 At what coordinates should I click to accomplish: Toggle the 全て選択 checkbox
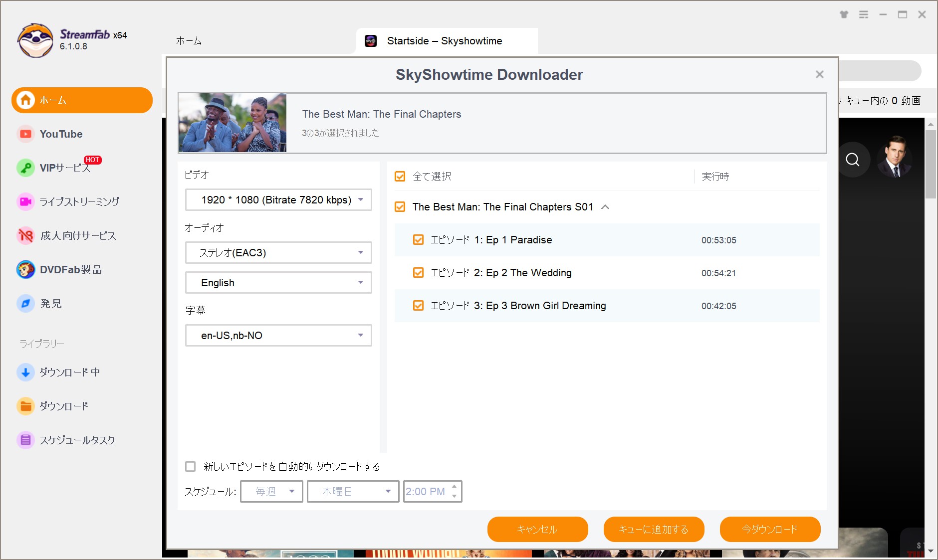tap(400, 177)
